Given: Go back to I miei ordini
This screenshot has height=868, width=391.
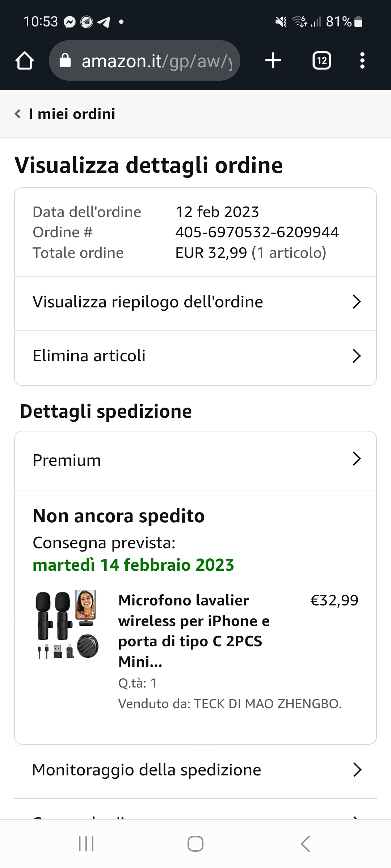Looking at the screenshot, I should pos(72,114).
